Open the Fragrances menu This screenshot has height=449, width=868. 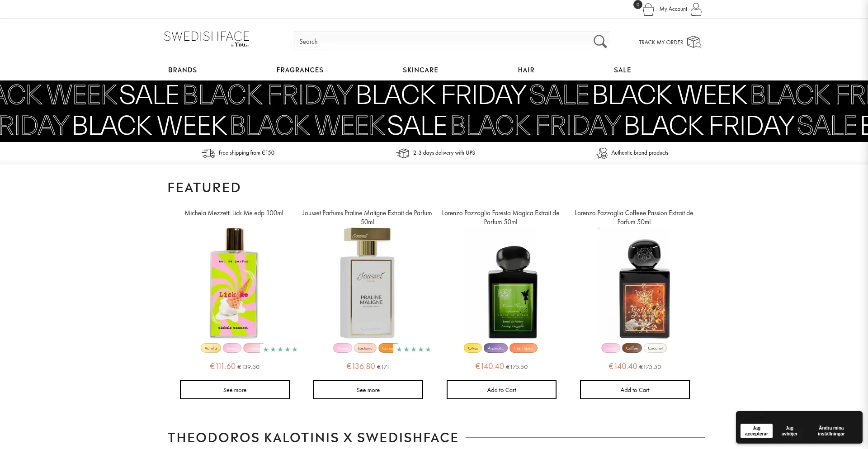[300, 70]
